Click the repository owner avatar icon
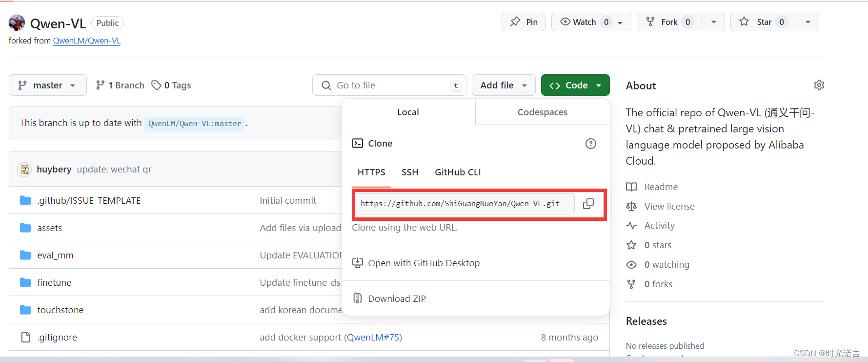The width and height of the screenshot is (868, 362). (17, 22)
